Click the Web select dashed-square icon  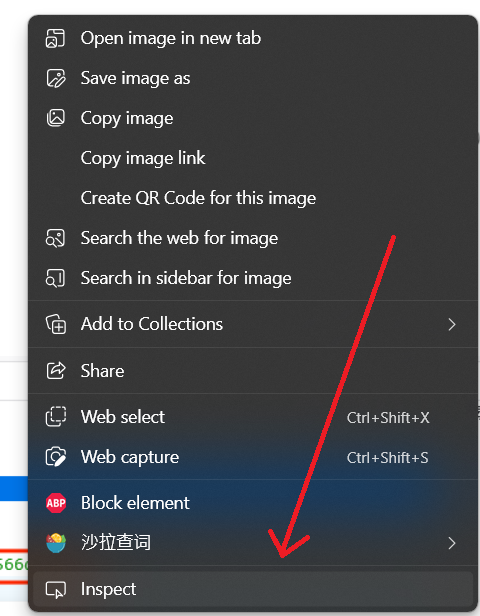56,417
